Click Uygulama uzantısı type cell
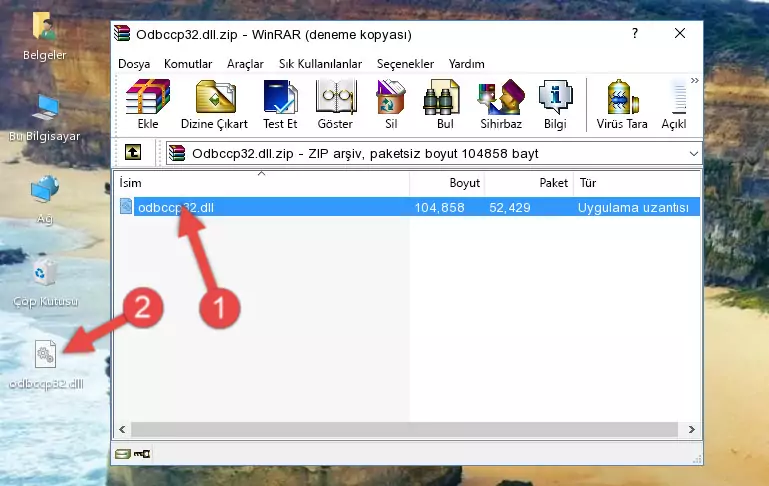Viewport: 769px width, 486px height. tap(633, 207)
